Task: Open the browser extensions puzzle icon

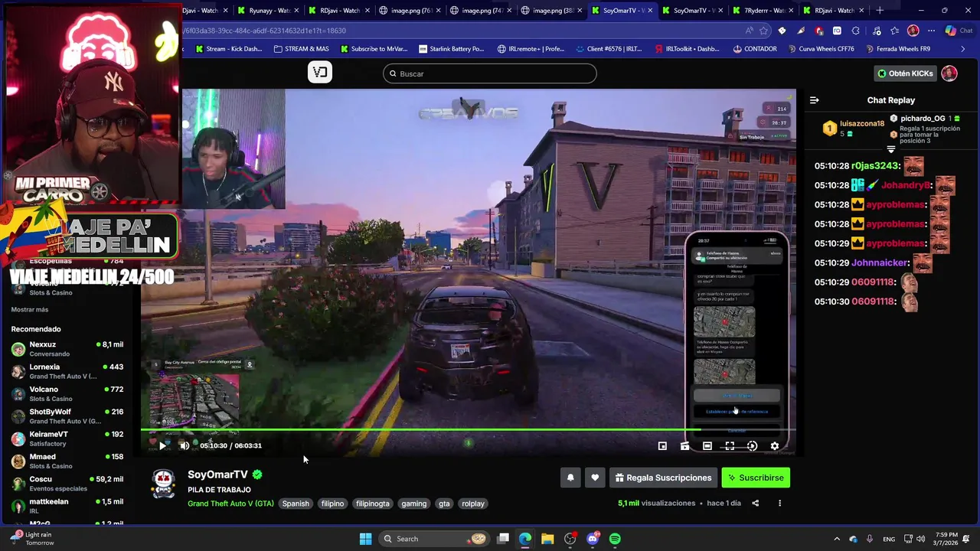Action: [857, 31]
